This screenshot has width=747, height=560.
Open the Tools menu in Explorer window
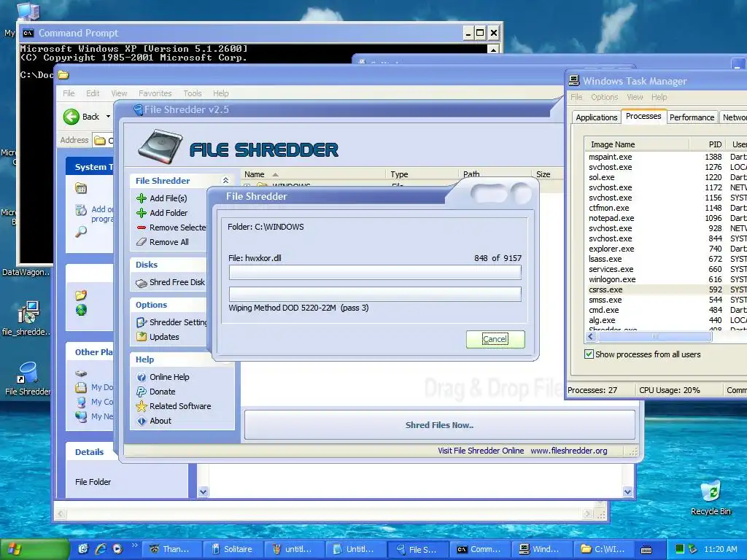193,93
